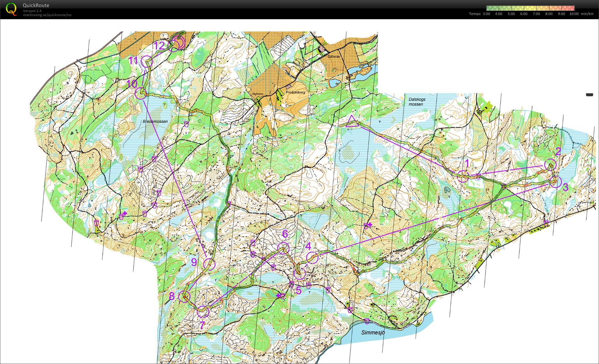Select control circle 1 on the map
This screenshot has width=599, height=364.
(x=463, y=176)
